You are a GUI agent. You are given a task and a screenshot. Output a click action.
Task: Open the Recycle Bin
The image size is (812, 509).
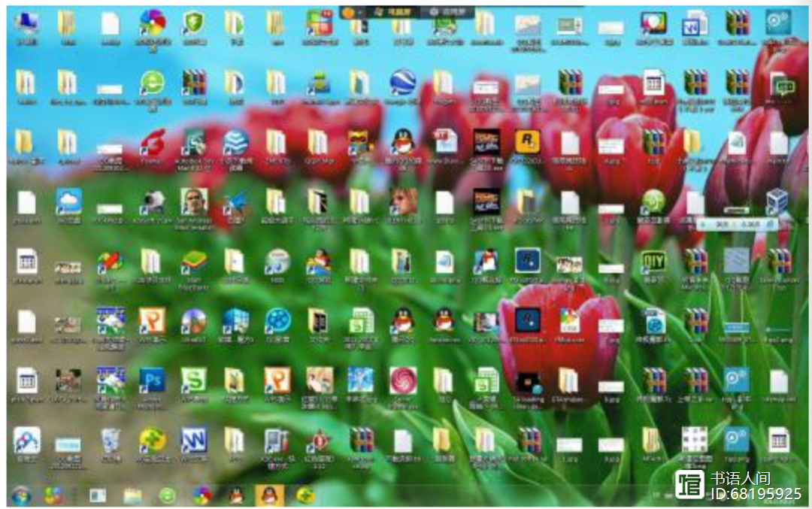point(111,440)
